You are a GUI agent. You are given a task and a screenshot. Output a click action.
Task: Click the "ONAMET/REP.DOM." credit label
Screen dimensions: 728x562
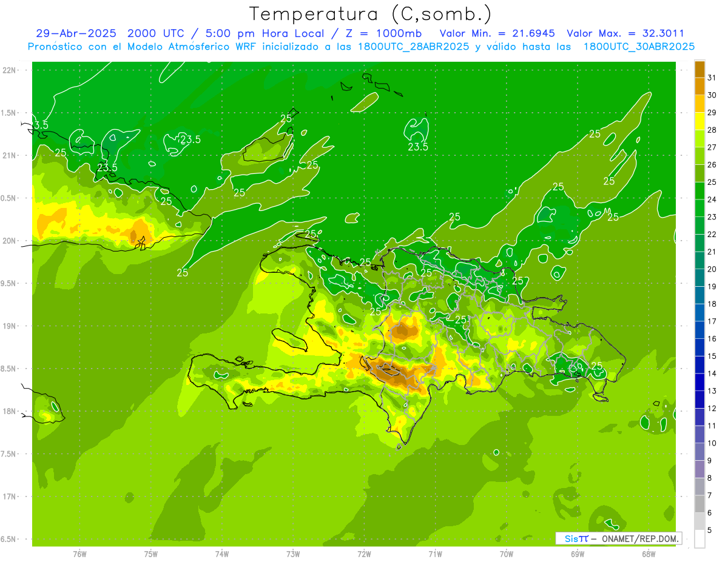641,538
